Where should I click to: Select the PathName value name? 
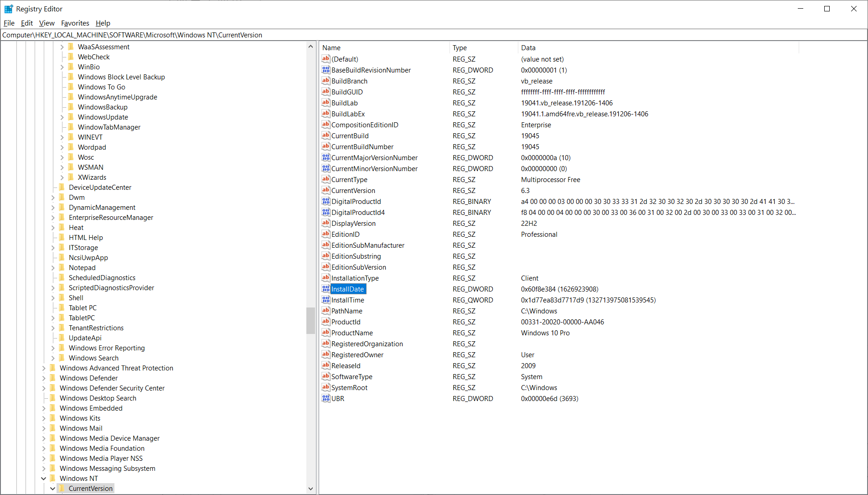(x=346, y=311)
